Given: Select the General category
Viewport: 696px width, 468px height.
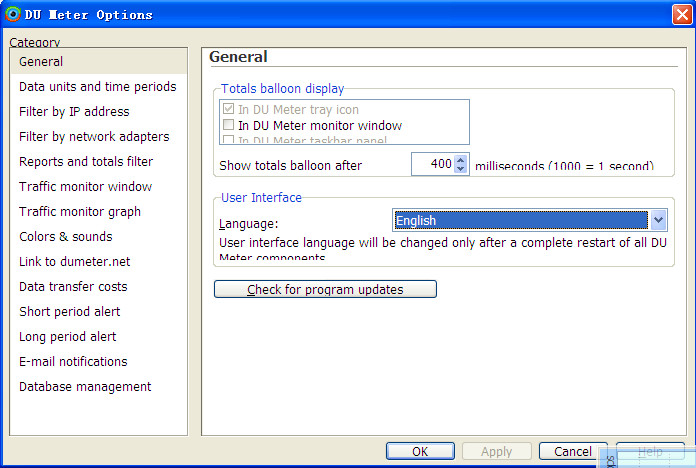Looking at the screenshot, I should (x=99, y=62).
